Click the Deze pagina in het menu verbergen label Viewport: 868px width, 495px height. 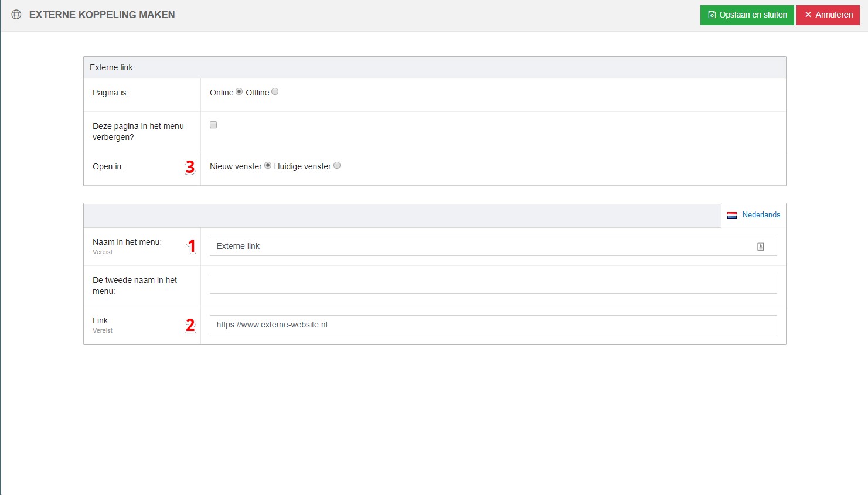tap(138, 132)
